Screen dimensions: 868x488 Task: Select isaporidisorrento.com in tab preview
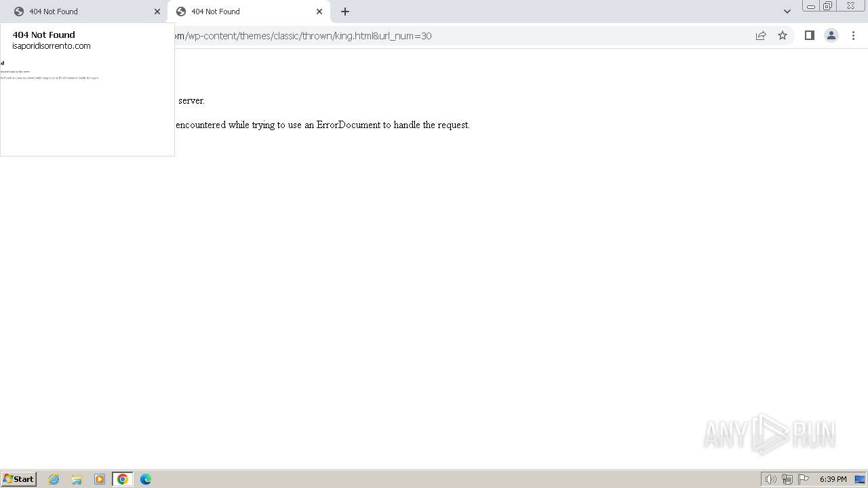pyautogui.click(x=52, y=46)
